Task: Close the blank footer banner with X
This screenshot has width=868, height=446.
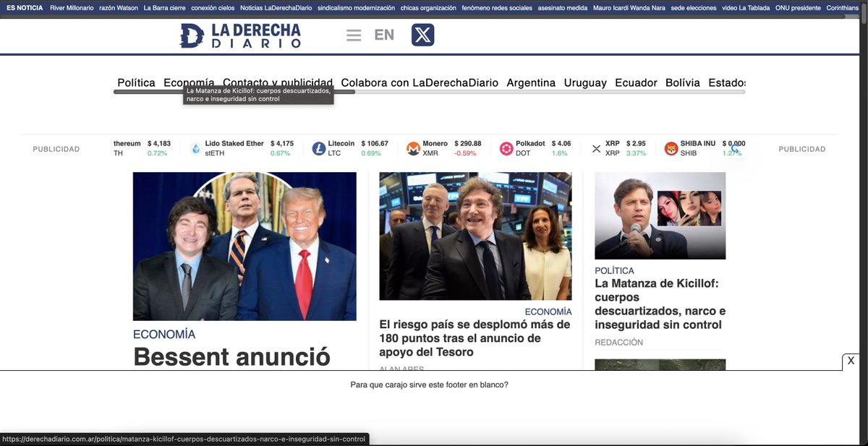Action: tap(851, 361)
